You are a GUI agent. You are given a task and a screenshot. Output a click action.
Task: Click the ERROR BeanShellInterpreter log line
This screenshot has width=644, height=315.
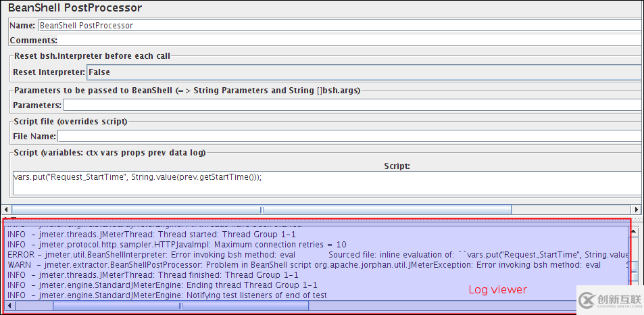[x=318, y=255]
